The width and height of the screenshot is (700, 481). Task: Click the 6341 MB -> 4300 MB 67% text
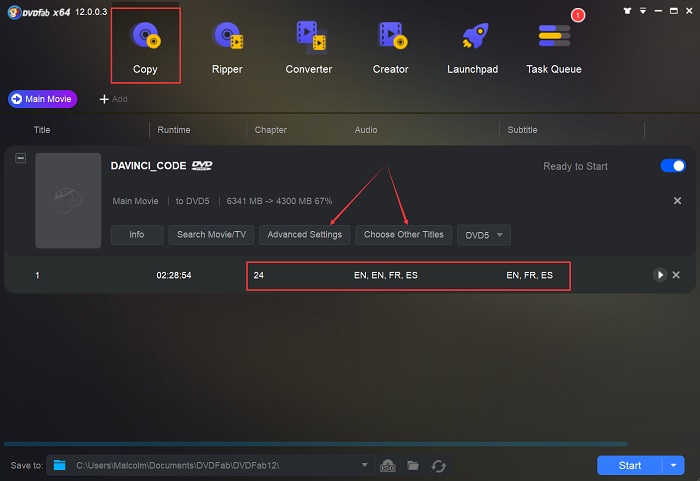[279, 201]
